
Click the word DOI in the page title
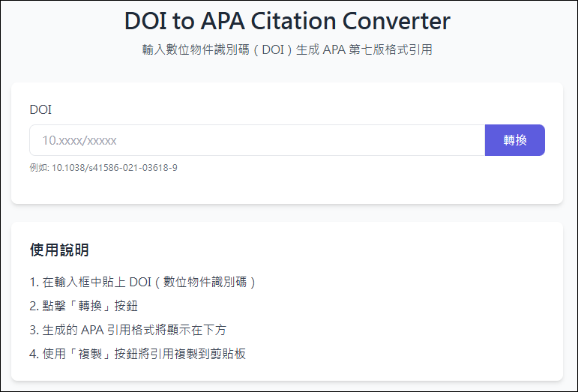[x=145, y=21]
